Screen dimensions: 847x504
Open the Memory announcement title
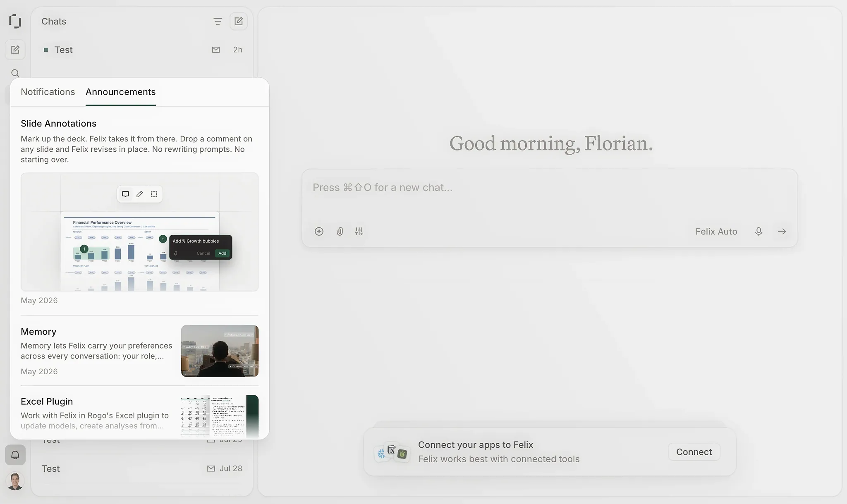(x=38, y=332)
